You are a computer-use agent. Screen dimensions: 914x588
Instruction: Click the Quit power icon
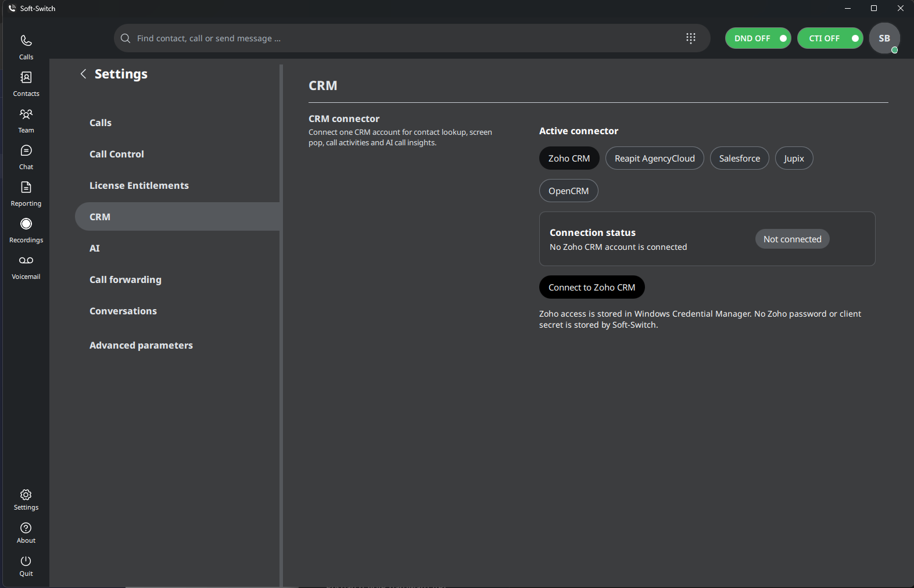pos(26,565)
